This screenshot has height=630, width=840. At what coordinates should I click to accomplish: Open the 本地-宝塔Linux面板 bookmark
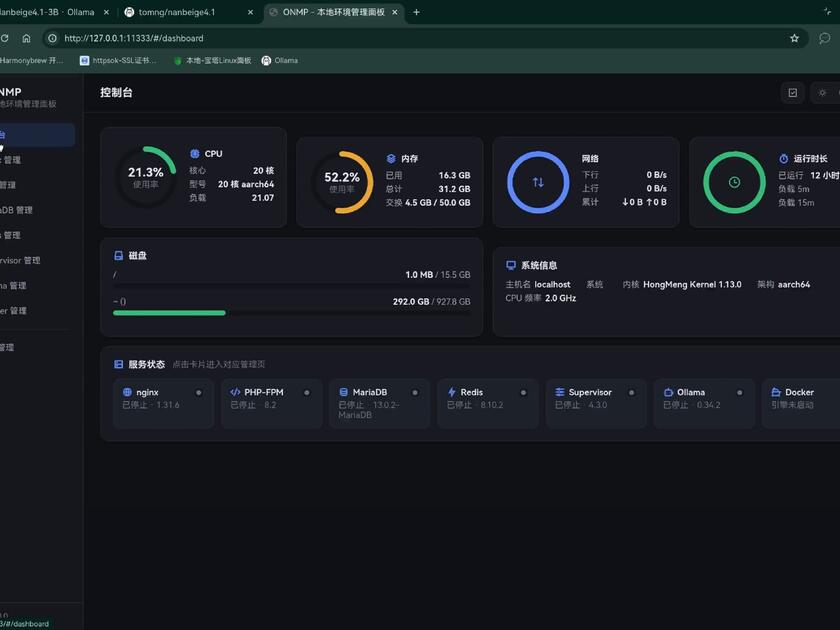pyautogui.click(x=213, y=61)
